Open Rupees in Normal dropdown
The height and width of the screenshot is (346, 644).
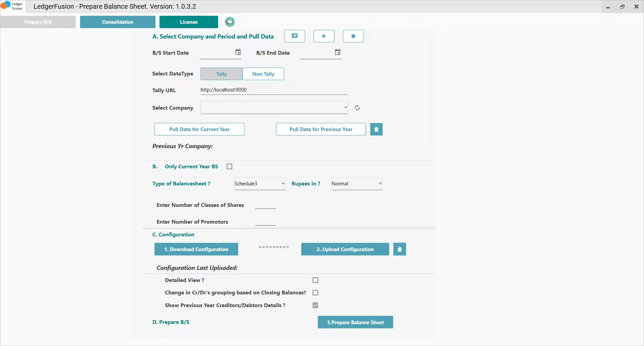357,184
